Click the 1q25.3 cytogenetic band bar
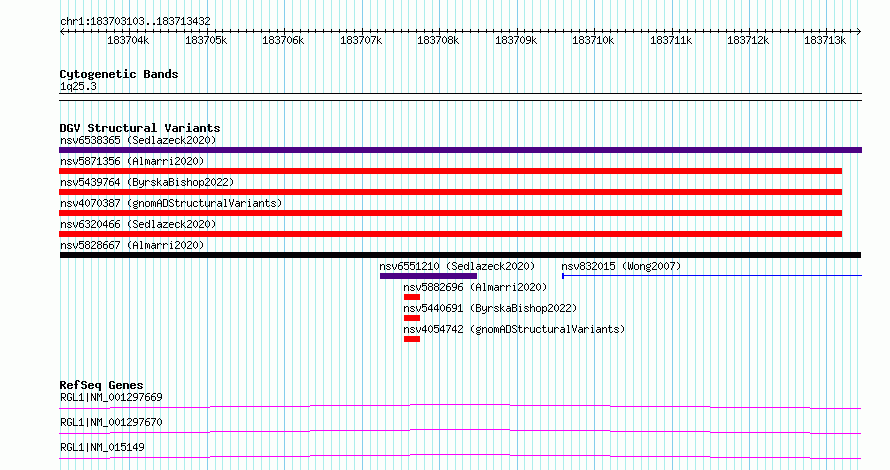The width and height of the screenshot is (890, 470). (x=460, y=97)
